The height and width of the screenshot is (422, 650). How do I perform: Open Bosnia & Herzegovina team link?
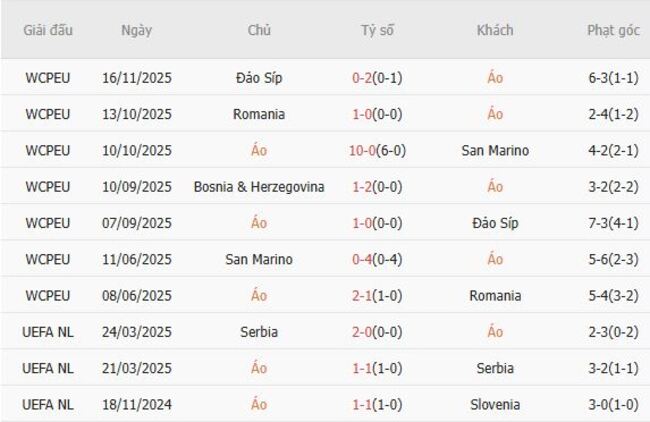[259, 187]
